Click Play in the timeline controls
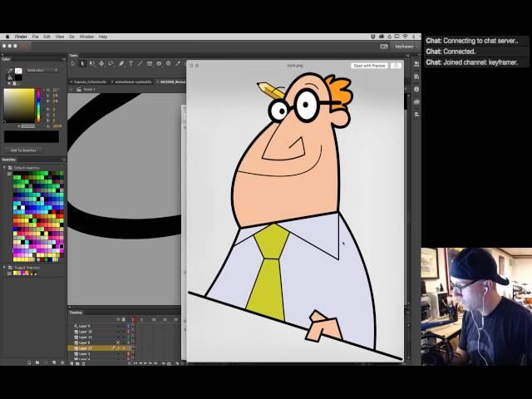 tap(145, 363)
